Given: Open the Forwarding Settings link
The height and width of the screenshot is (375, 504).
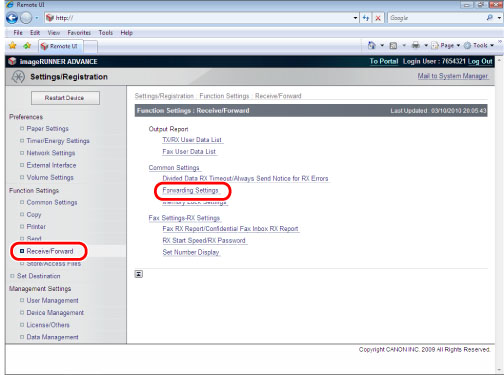Looking at the screenshot, I should pos(190,190).
